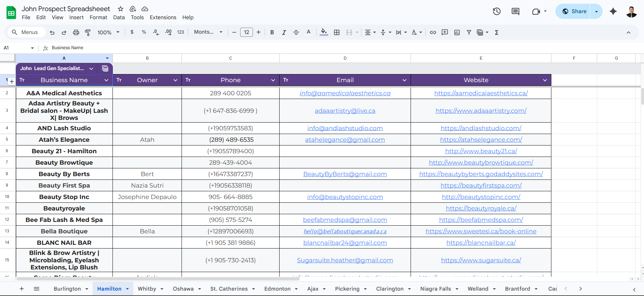
Task: Open https://beautyroyale.ca/ link
Action: [x=481, y=208]
